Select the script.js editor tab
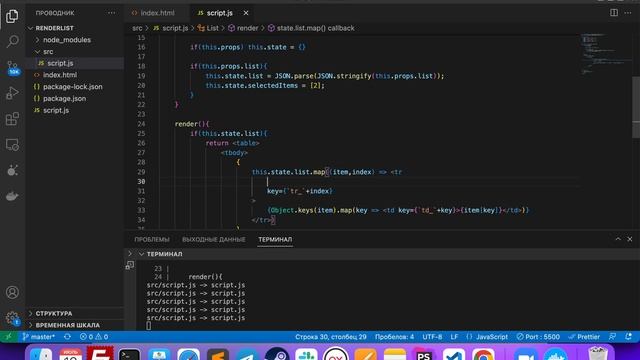Screen dimensions: 640x360 pyautogui.click(x=219, y=13)
